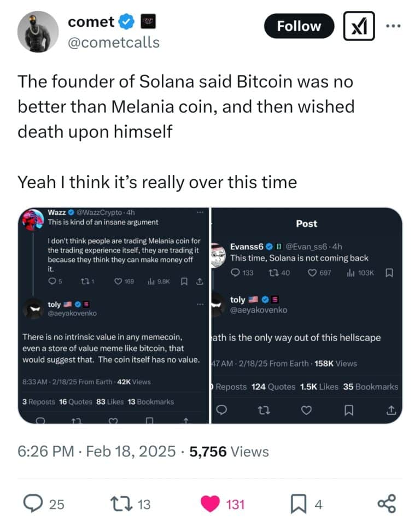
Task: Follow the comet account
Action: 299,26
